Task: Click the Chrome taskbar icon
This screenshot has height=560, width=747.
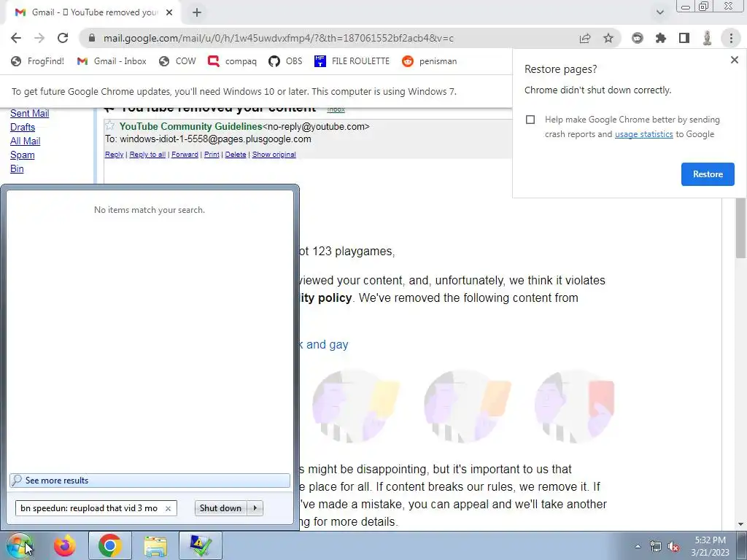Action: (109, 545)
